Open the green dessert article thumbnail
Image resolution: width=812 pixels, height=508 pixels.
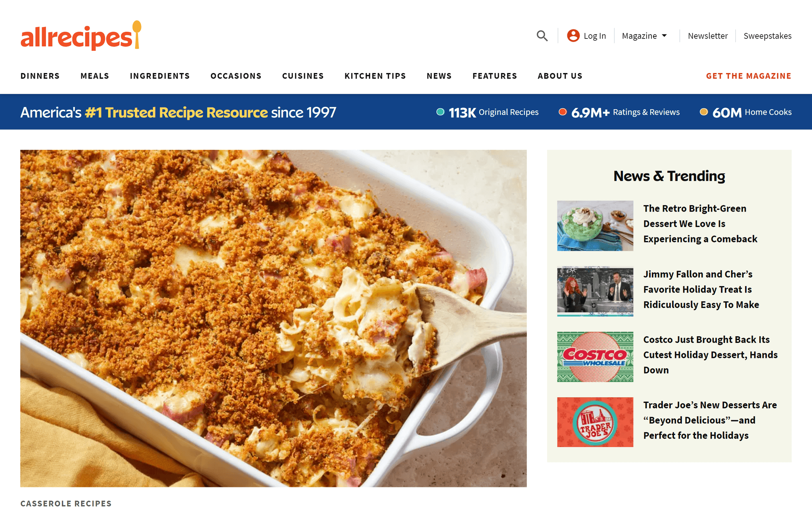point(595,226)
